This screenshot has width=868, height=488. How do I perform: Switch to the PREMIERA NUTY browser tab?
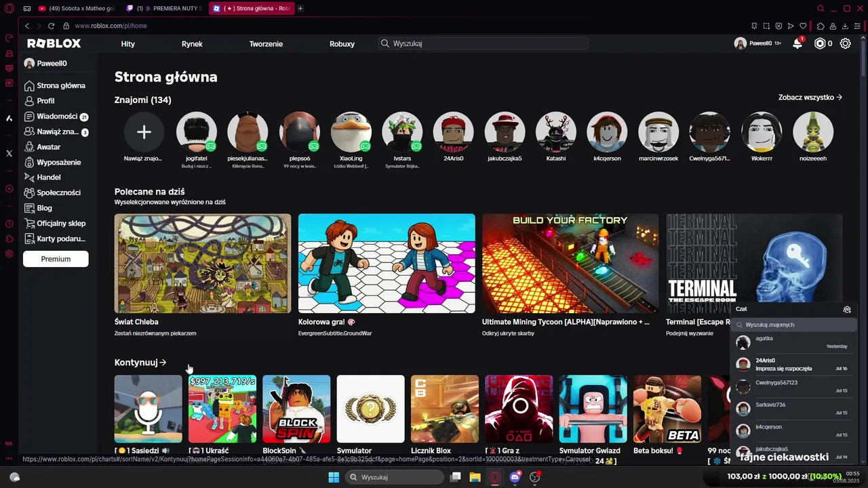tap(163, 8)
